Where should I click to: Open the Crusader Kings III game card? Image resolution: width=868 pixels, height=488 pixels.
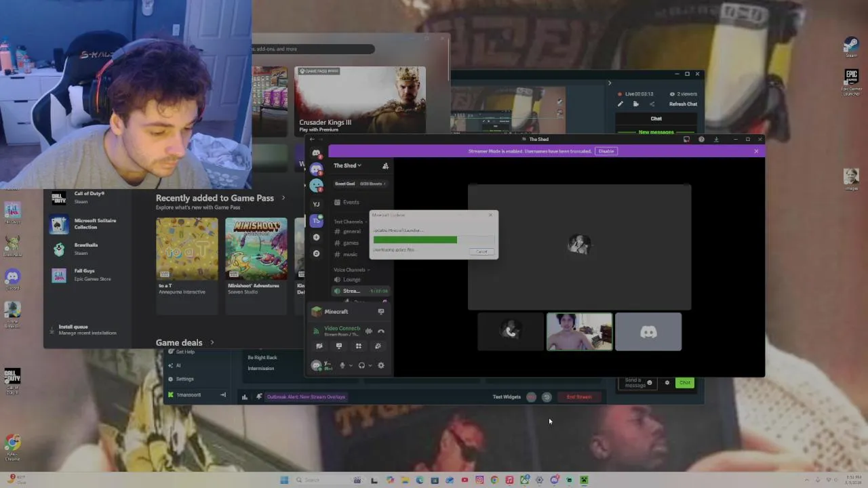(x=360, y=100)
